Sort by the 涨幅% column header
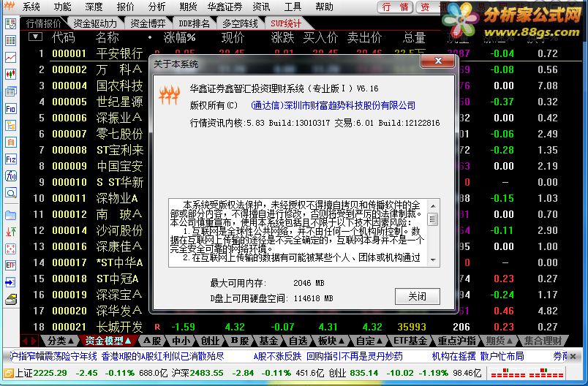This screenshot has width=588, height=386. pos(179,37)
